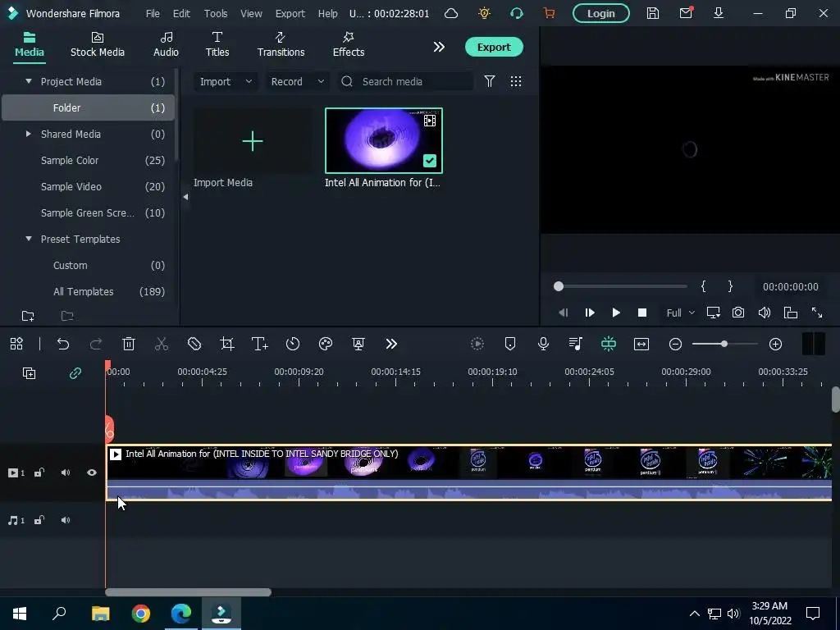
Task: Toggle timeline snapping icon
Action: 609,344
